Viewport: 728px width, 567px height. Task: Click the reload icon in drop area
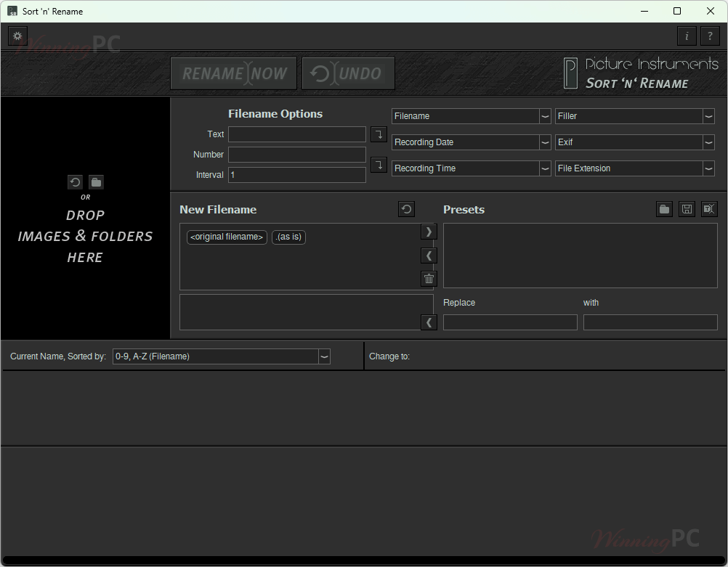[x=75, y=182]
